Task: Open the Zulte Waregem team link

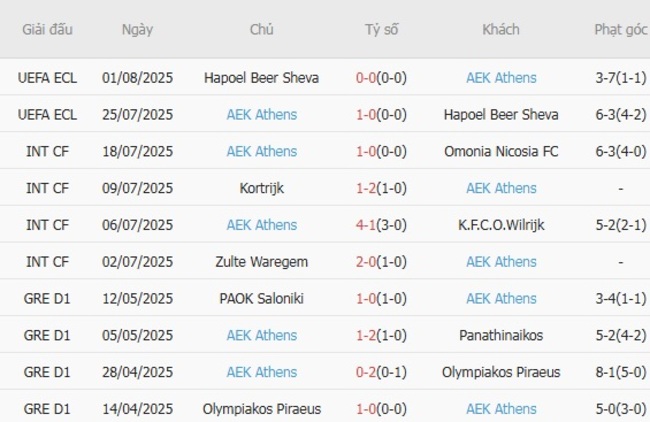Action: (x=261, y=262)
